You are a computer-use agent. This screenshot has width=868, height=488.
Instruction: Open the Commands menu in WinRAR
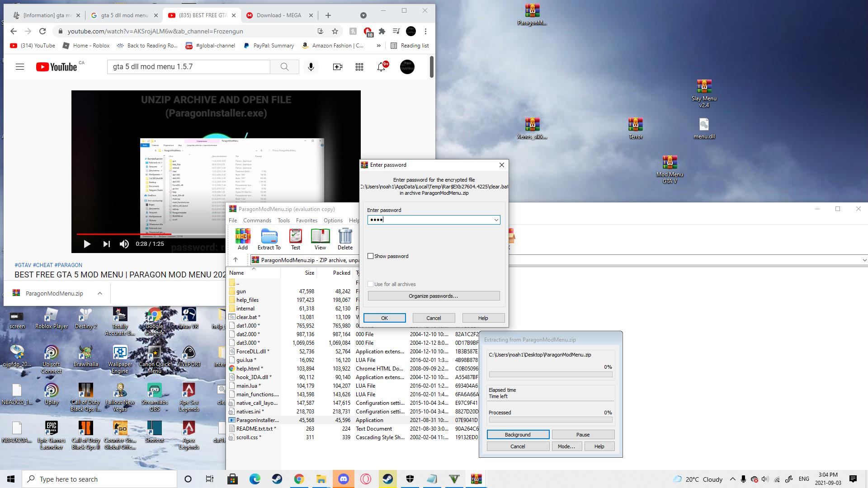pyautogui.click(x=257, y=221)
